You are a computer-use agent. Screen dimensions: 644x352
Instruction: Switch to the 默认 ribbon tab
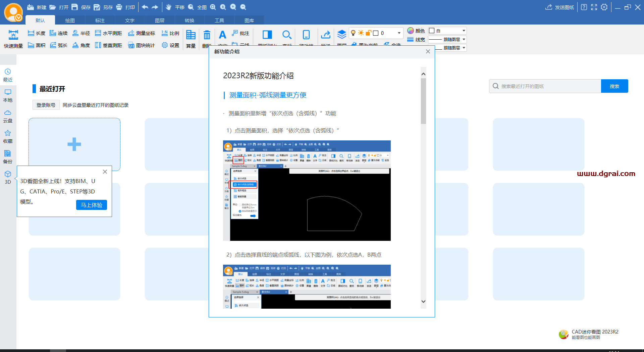pos(40,20)
